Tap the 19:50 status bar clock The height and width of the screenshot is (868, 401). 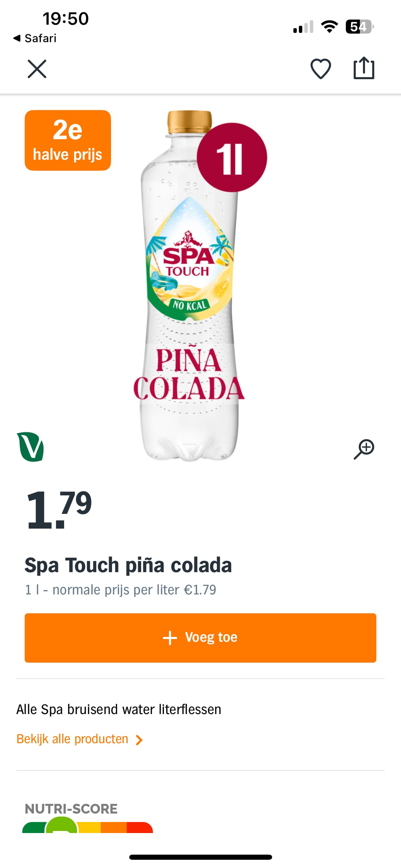coord(65,19)
